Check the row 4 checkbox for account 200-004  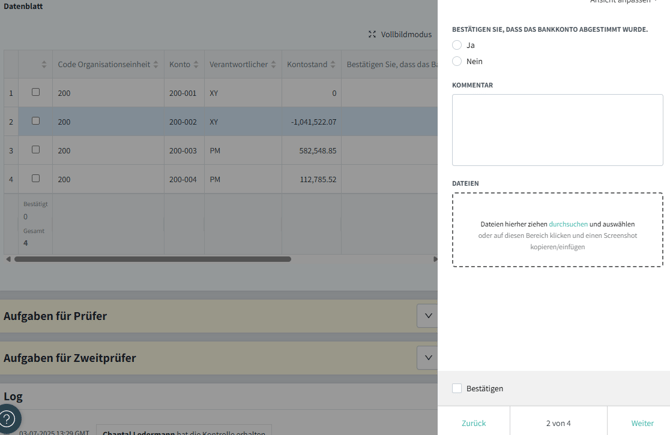(x=35, y=179)
